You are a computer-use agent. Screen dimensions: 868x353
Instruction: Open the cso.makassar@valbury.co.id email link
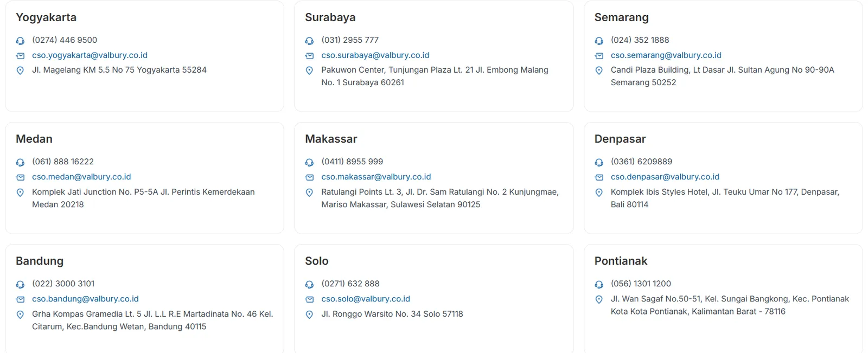coord(376,177)
